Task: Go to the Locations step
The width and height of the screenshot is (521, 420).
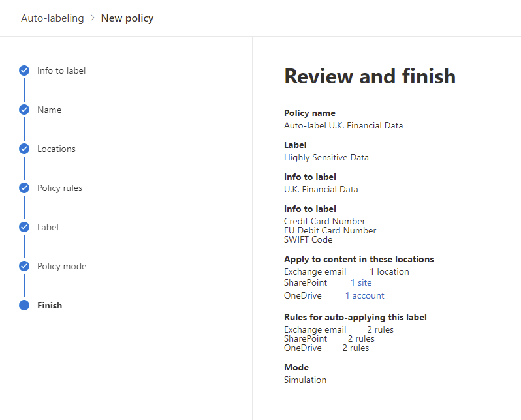Action: [x=56, y=149]
